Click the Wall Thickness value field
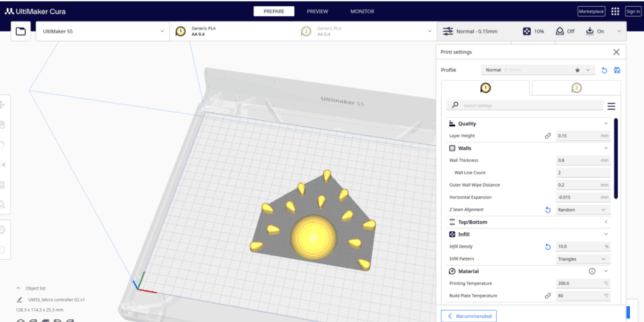This screenshot has width=644, height=322. tap(583, 160)
